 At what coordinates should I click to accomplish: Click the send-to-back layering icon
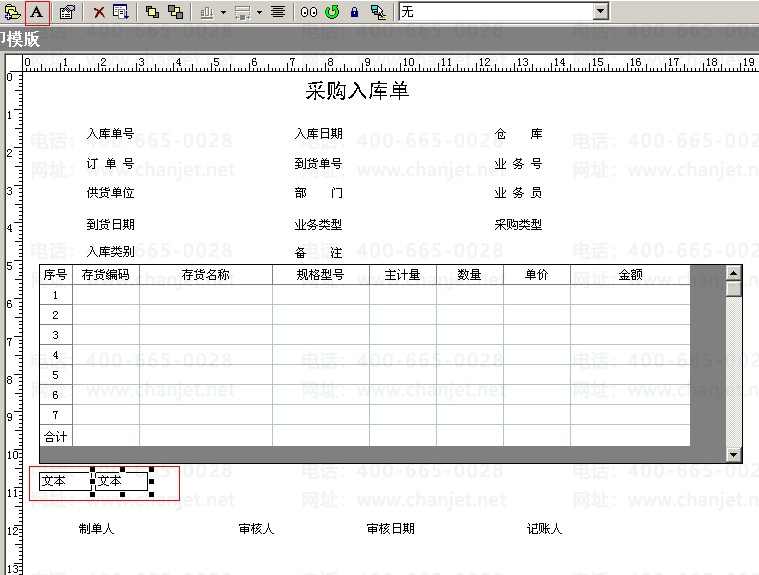pyautogui.click(x=175, y=12)
